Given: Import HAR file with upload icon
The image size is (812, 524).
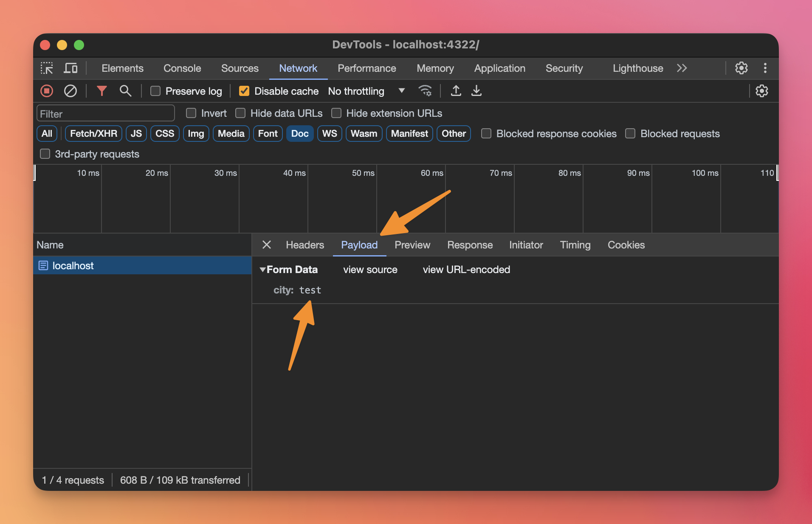Looking at the screenshot, I should 456,91.
